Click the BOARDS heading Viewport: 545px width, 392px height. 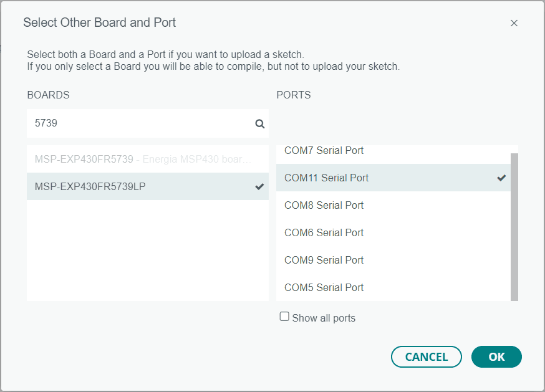(x=48, y=95)
